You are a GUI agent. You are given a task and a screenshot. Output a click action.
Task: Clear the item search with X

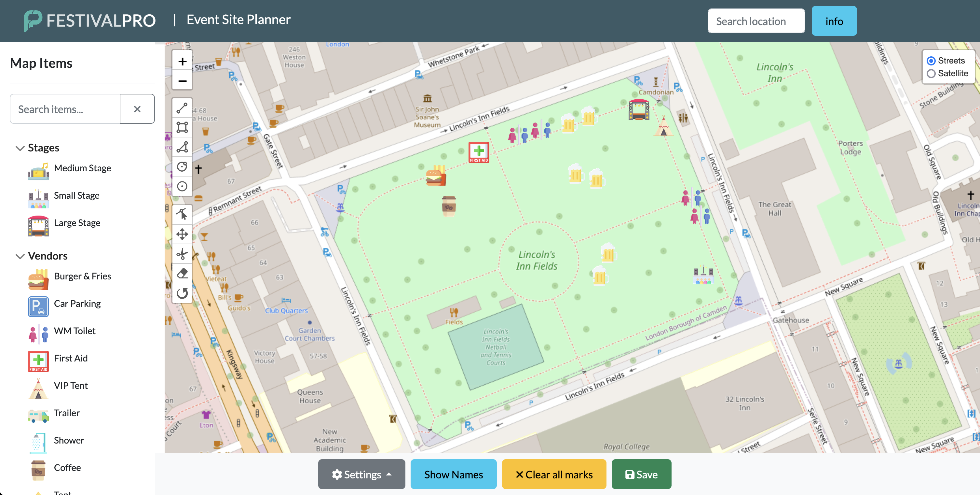[x=137, y=109]
